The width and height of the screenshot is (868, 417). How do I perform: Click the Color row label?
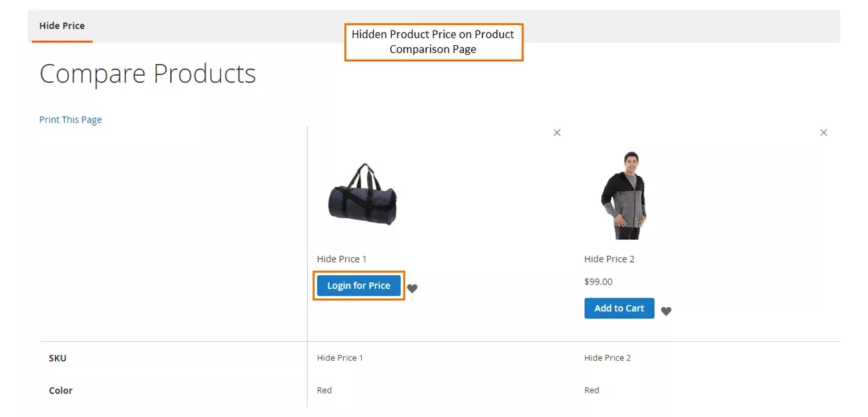tap(60, 391)
